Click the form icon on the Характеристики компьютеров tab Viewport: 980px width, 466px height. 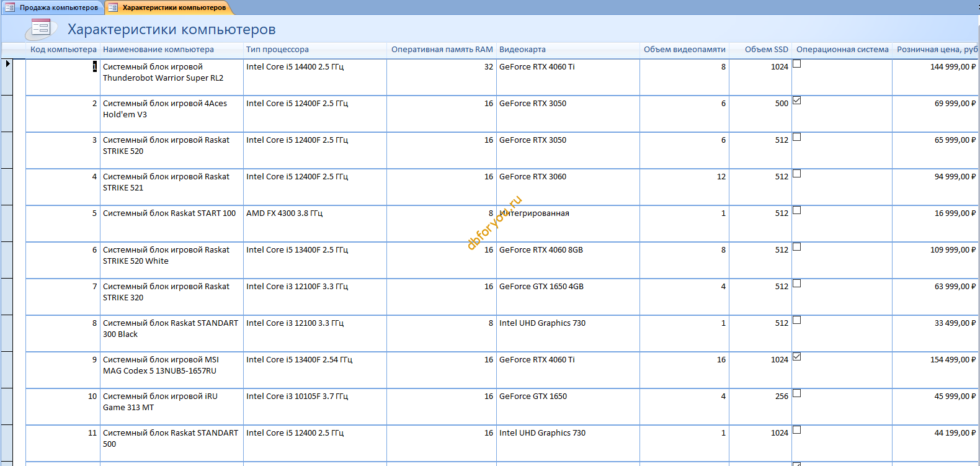(113, 7)
